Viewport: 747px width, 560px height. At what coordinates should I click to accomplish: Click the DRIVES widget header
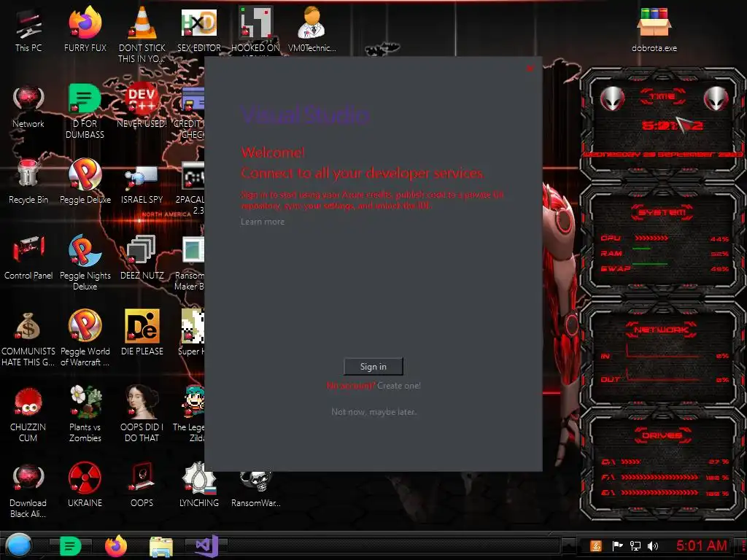[x=662, y=435]
